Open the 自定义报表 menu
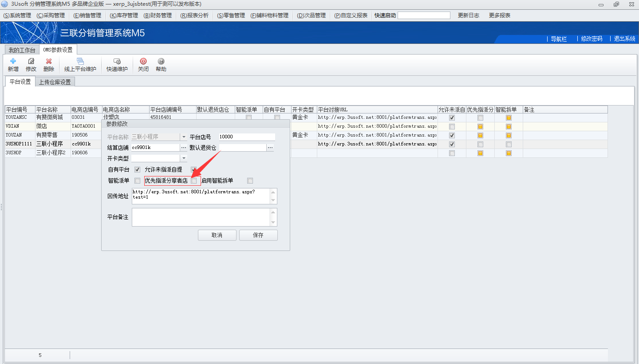This screenshot has height=364, width=639. pos(351,15)
